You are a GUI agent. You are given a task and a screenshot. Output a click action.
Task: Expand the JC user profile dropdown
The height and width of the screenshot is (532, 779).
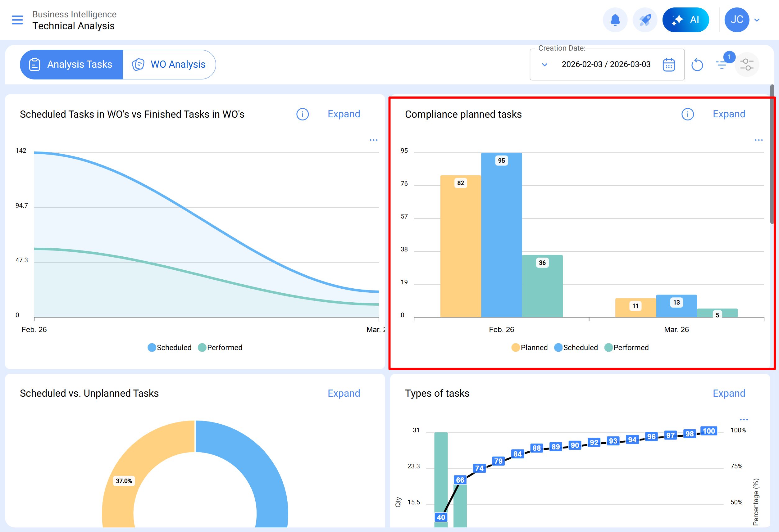757,20
